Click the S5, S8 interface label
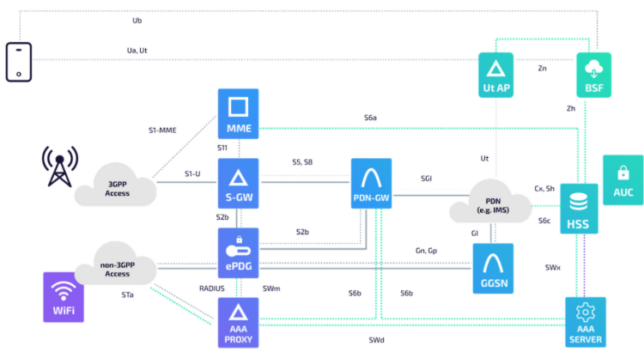 click(302, 162)
